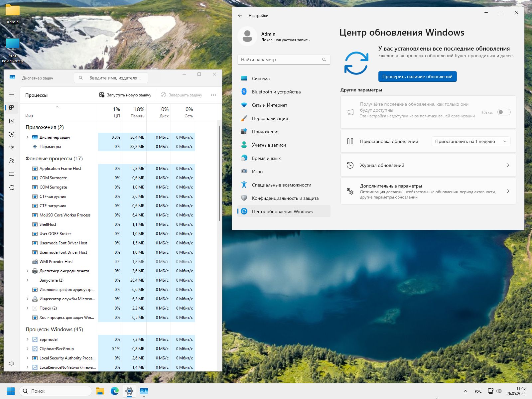This screenshot has width=532, height=399.
Task: Click Найти параметр search field
Action: coord(284,60)
